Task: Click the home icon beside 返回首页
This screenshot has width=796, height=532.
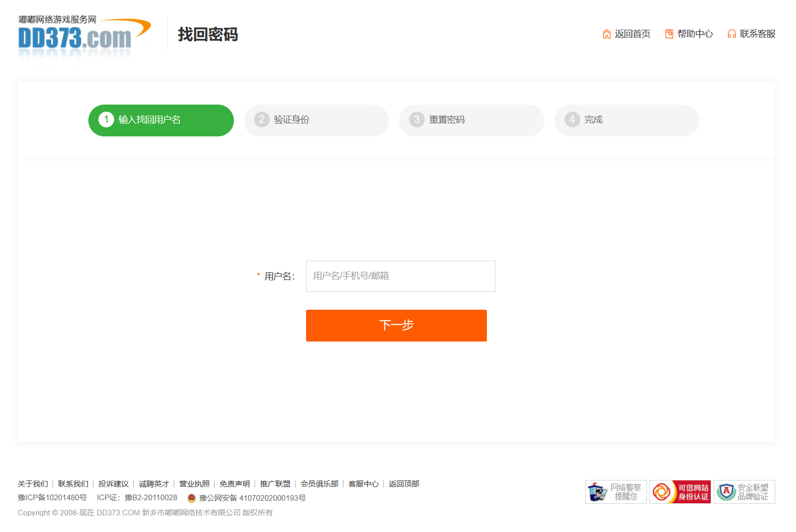Action: click(607, 34)
